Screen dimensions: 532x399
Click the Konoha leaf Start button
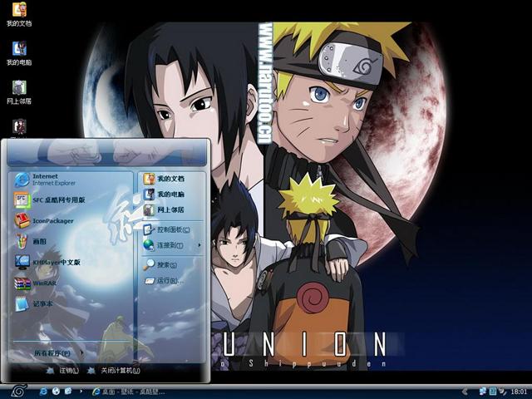click(18, 391)
